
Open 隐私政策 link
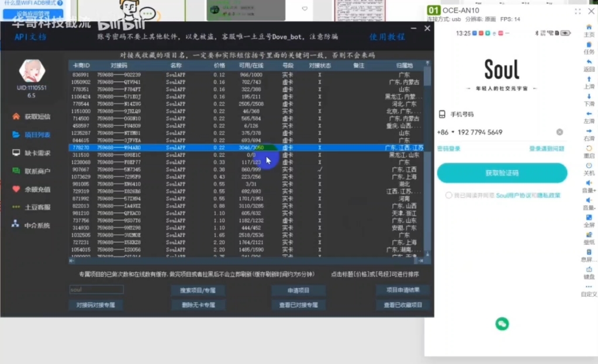coord(549,195)
